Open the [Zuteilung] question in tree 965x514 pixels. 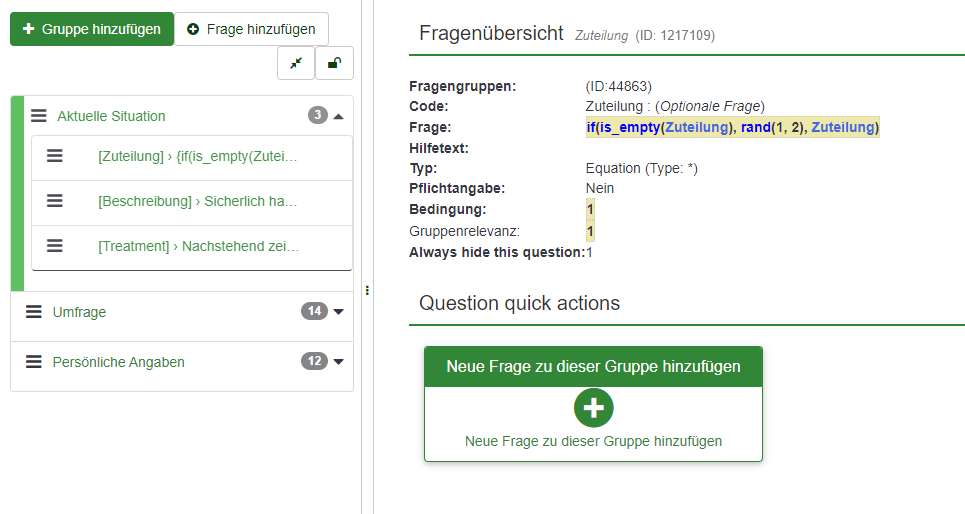click(x=198, y=156)
